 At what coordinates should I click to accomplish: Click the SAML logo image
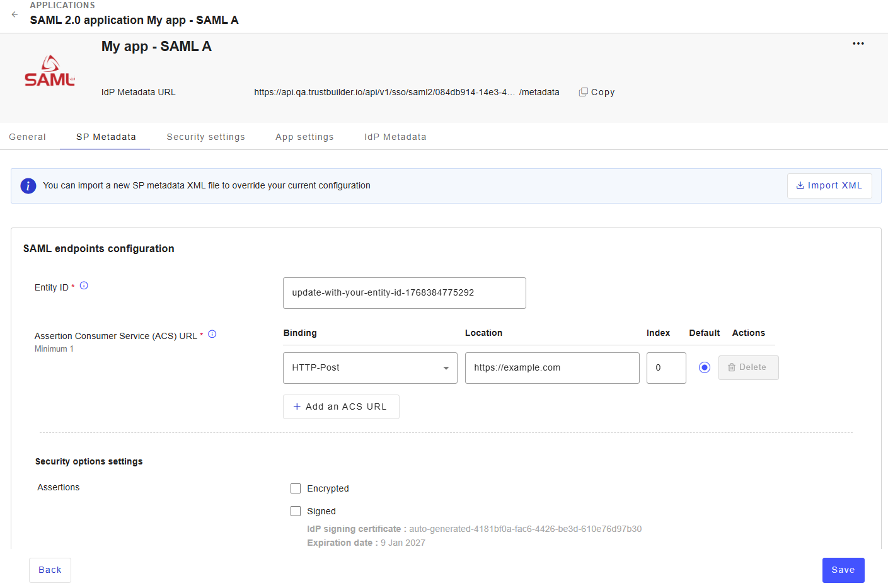click(x=50, y=71)
